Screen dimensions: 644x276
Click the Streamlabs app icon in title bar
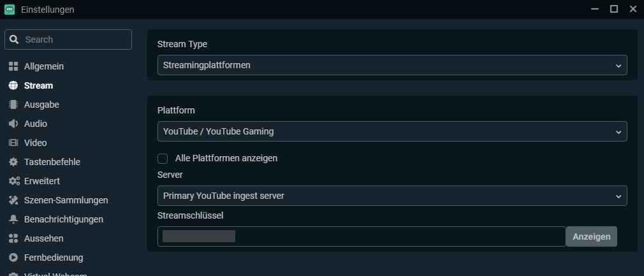tap(10, 10)
